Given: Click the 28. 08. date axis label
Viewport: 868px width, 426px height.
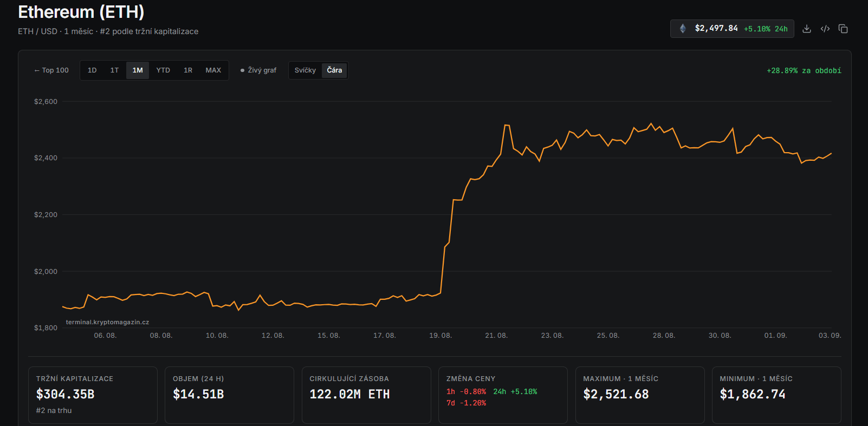Looking at the screenshot, I should [664, 336].
